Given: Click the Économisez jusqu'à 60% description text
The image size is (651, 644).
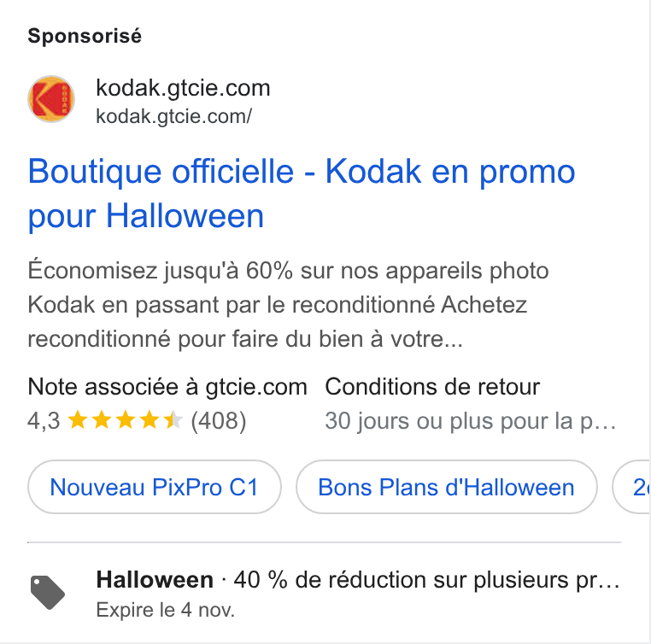Looking at the screenshot, I should pos(288,305).
